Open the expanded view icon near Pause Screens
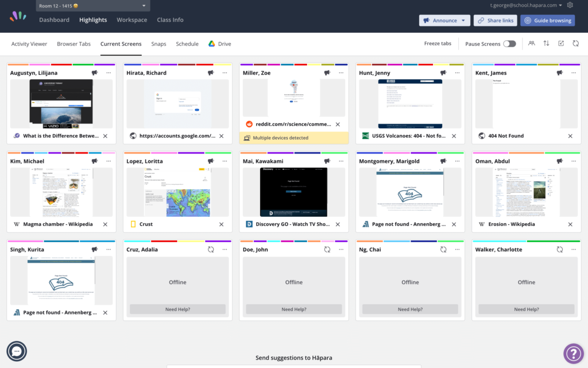588x368 pixels. 560,43
